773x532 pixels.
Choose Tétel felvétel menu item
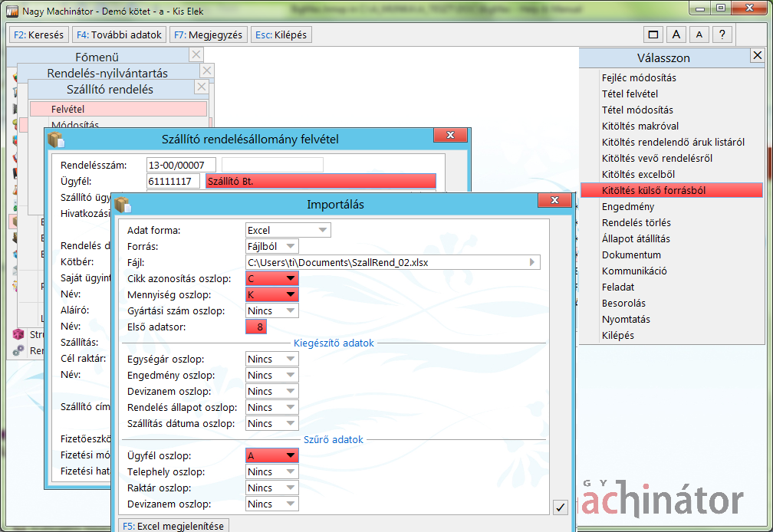tap(630, 94)
